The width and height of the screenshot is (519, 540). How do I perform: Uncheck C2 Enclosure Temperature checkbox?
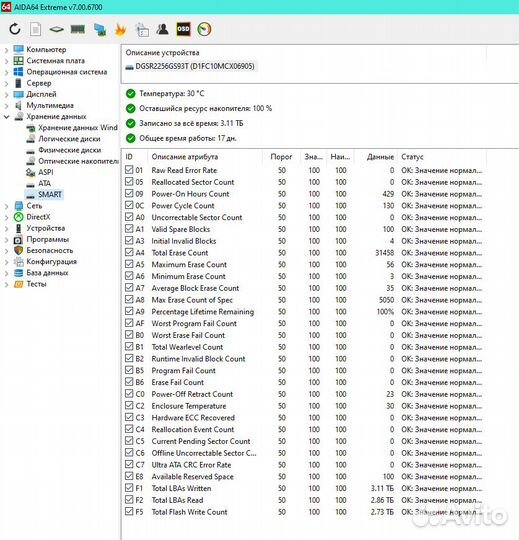coord(129,405)
